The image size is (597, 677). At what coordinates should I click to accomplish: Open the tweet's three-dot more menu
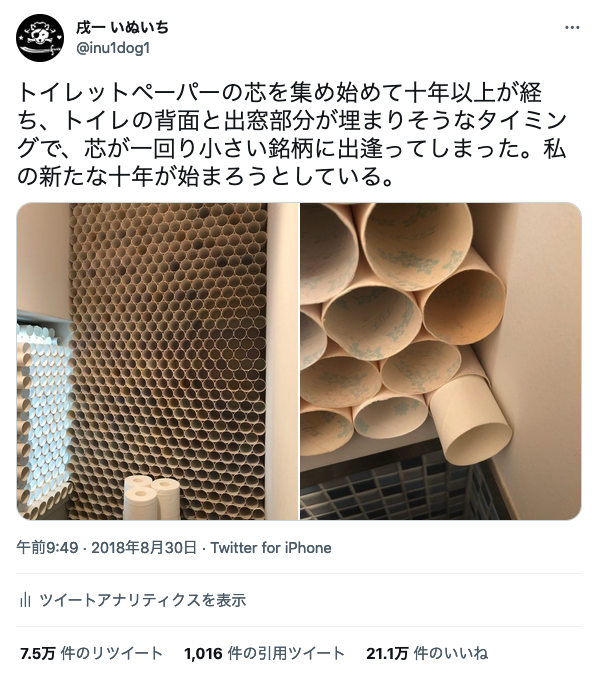tap(572, 28)
